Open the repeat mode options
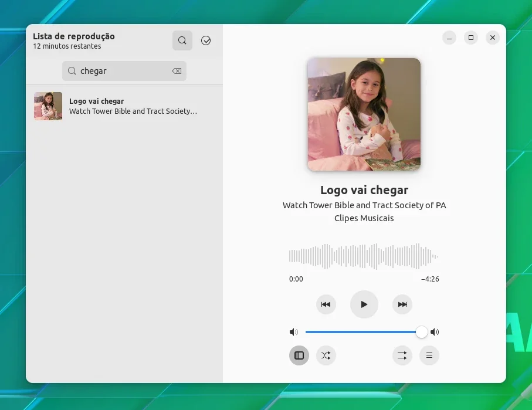 402,355
